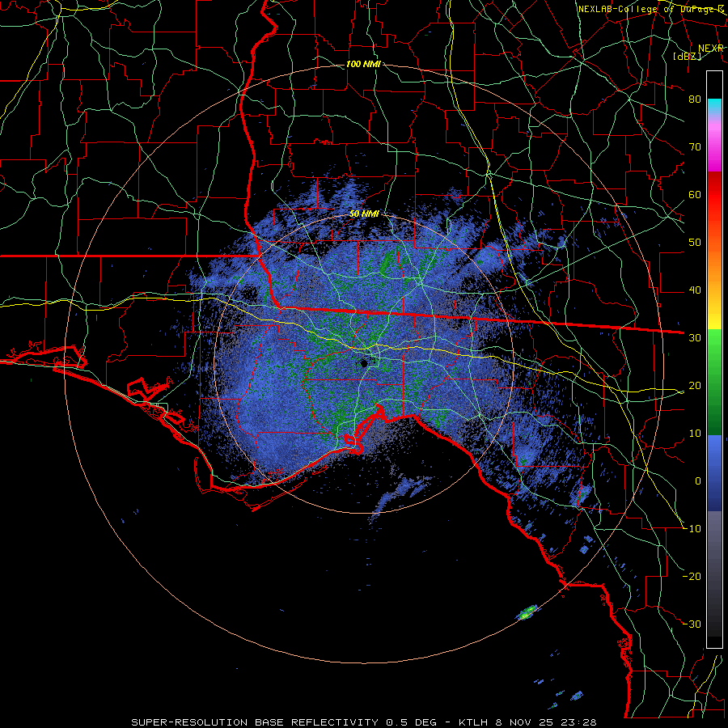Click the NEXLAB-College of DuPage credit text
The height and width of the screenshot is (728, 728).
650,9
